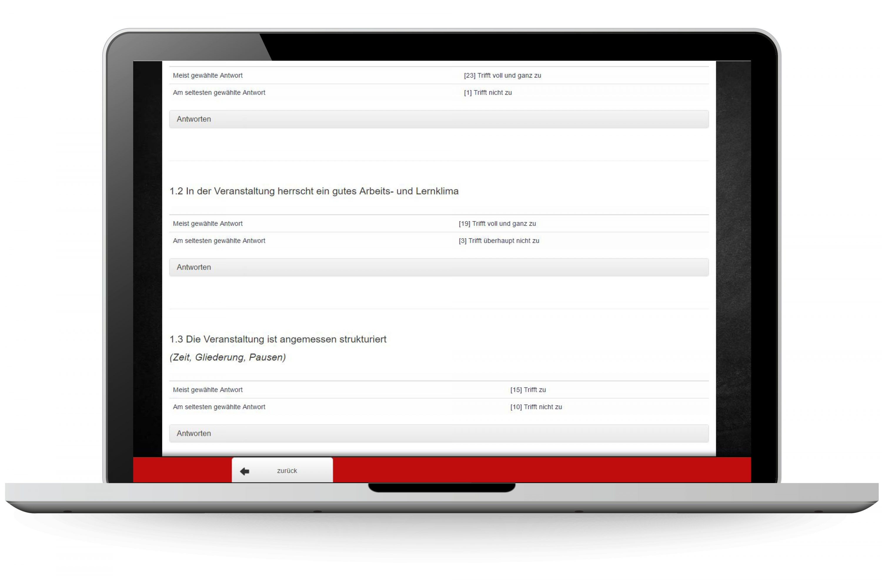Click 'Meist gewählte Antwort' label under question 1.2
The image size is (882, 588).
[x=208, y=223]
